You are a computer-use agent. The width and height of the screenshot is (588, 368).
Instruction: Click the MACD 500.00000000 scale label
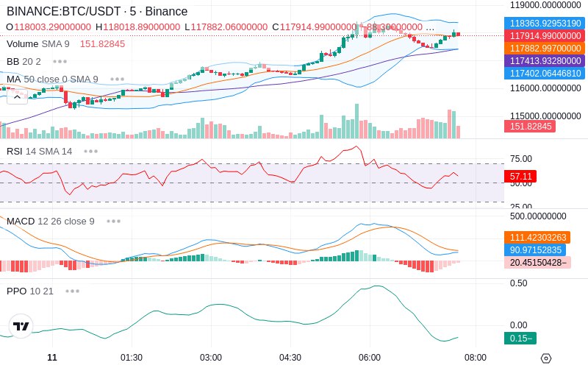538,216
